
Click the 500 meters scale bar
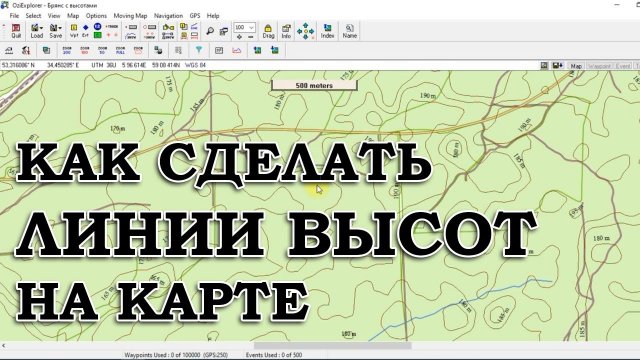314,85
